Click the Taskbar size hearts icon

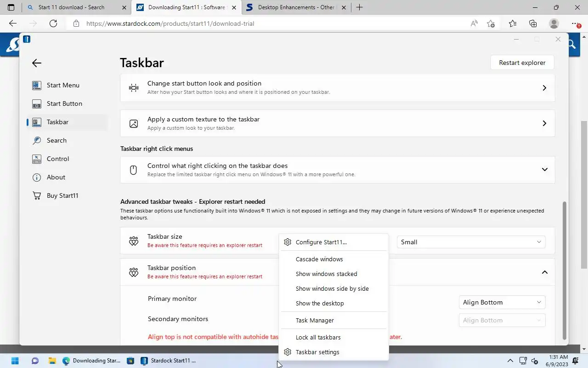point(134,241)
